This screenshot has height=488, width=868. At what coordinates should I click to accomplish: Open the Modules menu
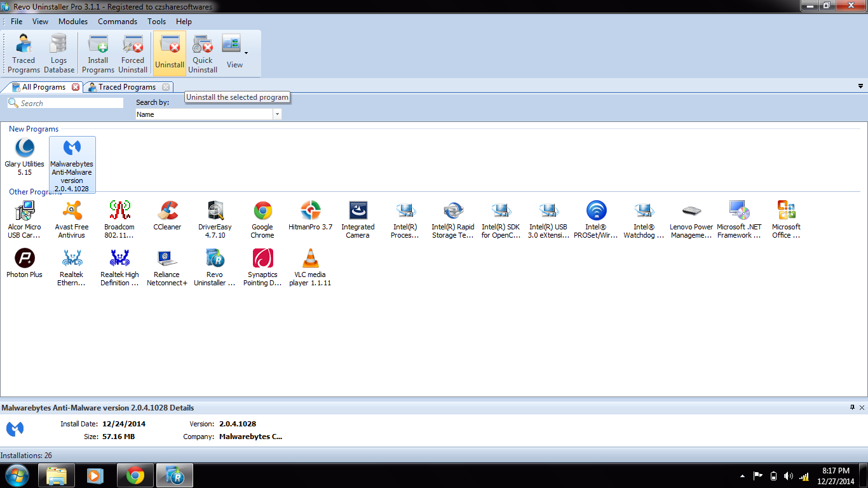[73, 22]
